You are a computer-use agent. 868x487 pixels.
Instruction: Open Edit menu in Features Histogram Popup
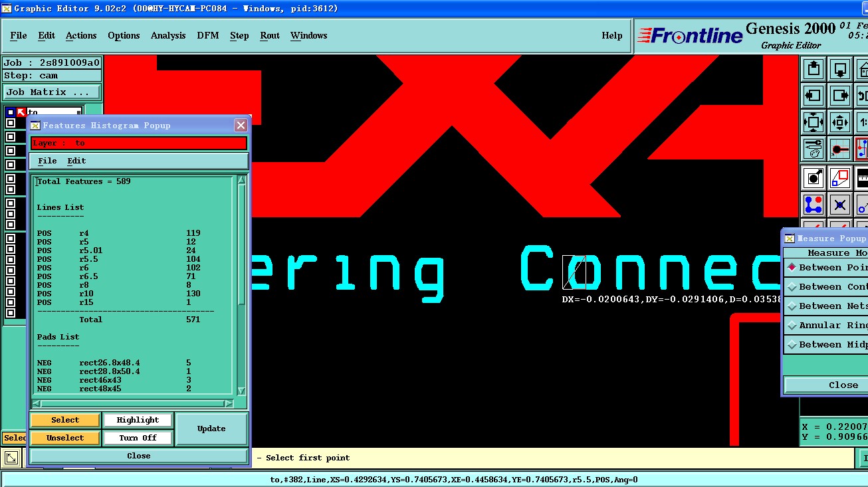point(76,161)
